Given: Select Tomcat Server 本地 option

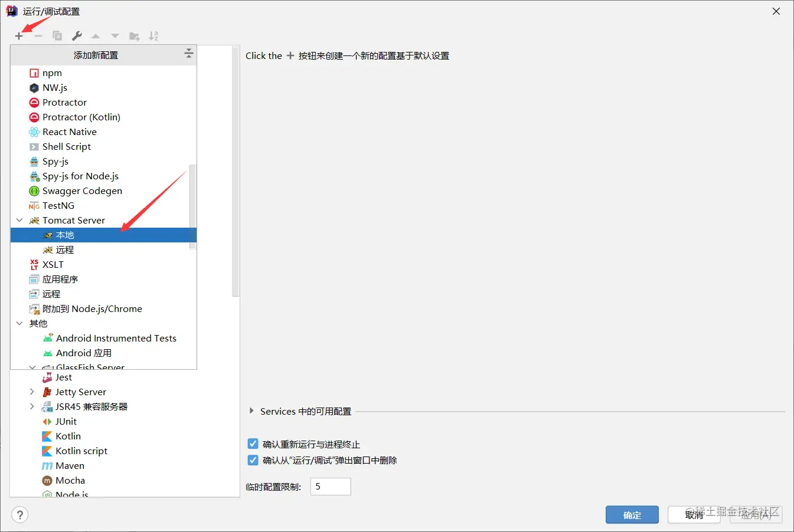Looking at the screenshot, I should 103,235.
